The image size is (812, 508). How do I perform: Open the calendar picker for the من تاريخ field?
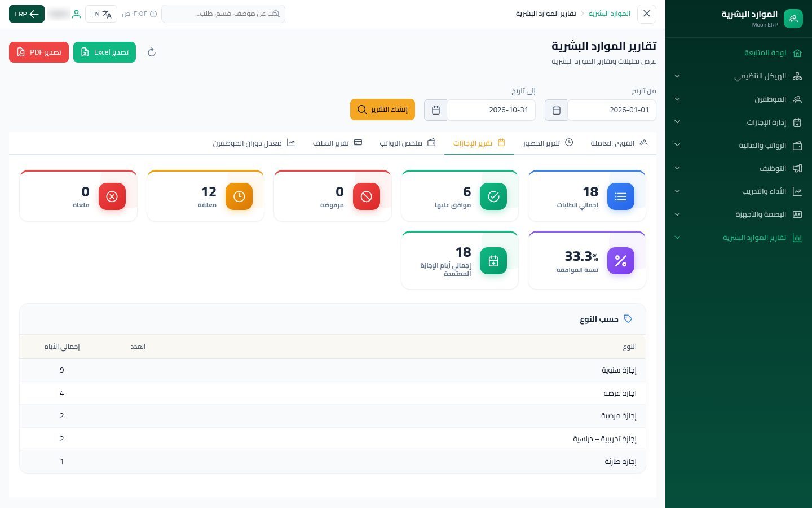pos(556,110)
